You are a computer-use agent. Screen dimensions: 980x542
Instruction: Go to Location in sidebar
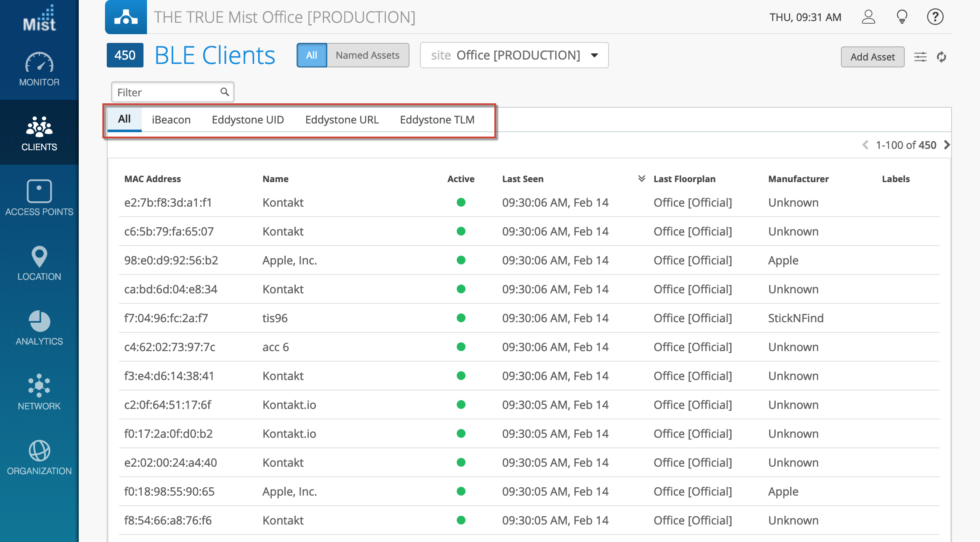point(39,263)
